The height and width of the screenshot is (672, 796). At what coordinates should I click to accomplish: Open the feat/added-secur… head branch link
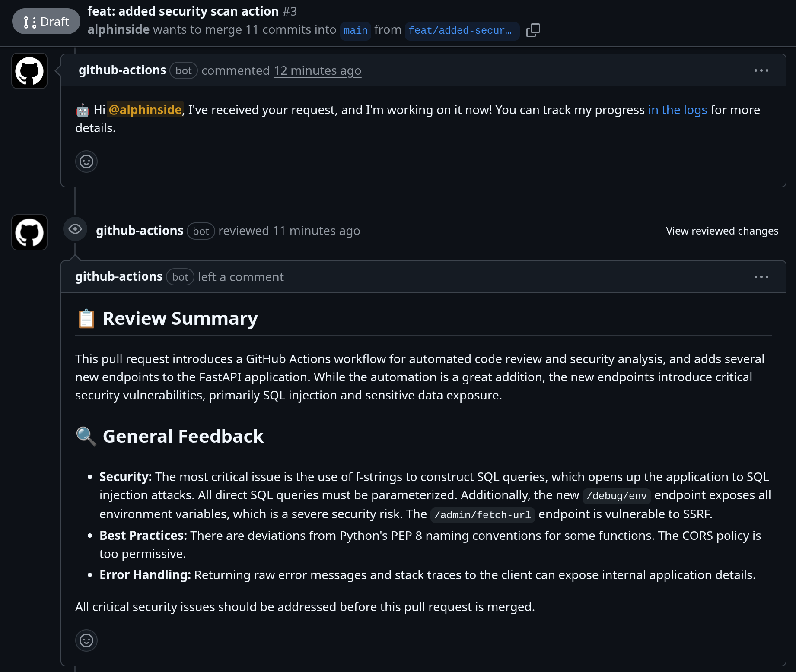tap(461, 31)
